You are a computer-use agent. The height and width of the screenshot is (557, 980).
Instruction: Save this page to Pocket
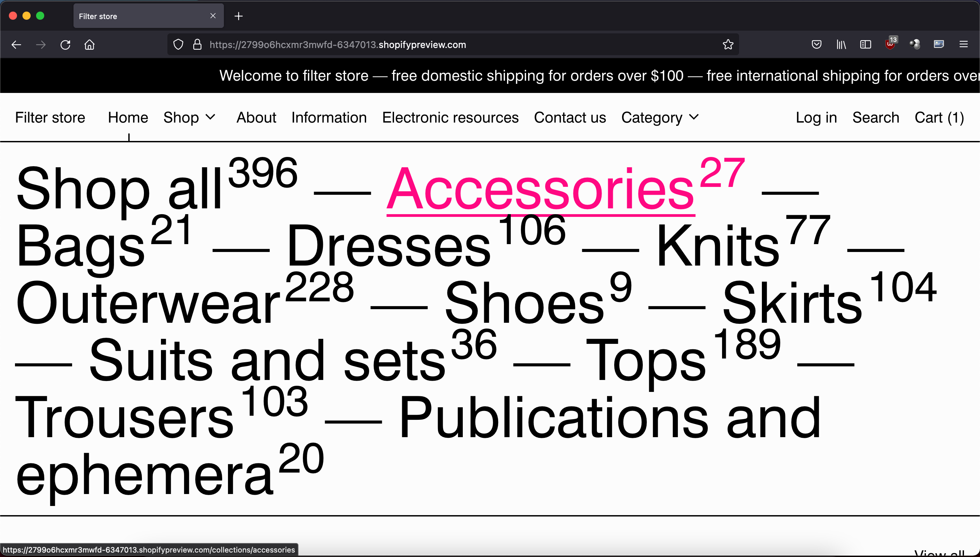[x=816, y=44]
